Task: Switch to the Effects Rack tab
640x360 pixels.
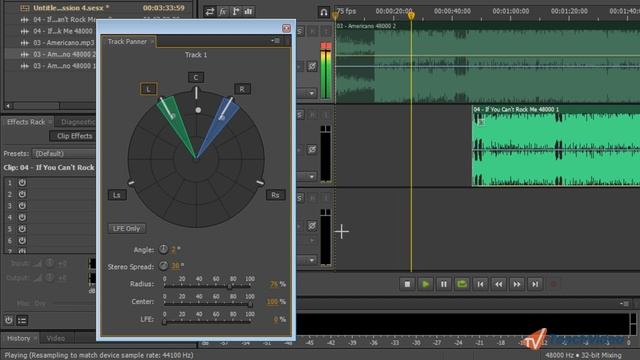Action: click(26, 122)
